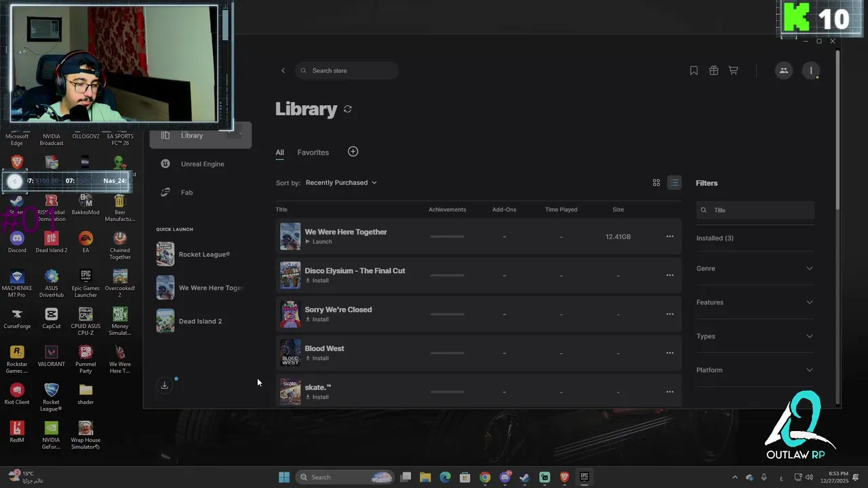868x488 pixels.
Task: Open CapCut desktop shortcut
Action: pos(52,318)
